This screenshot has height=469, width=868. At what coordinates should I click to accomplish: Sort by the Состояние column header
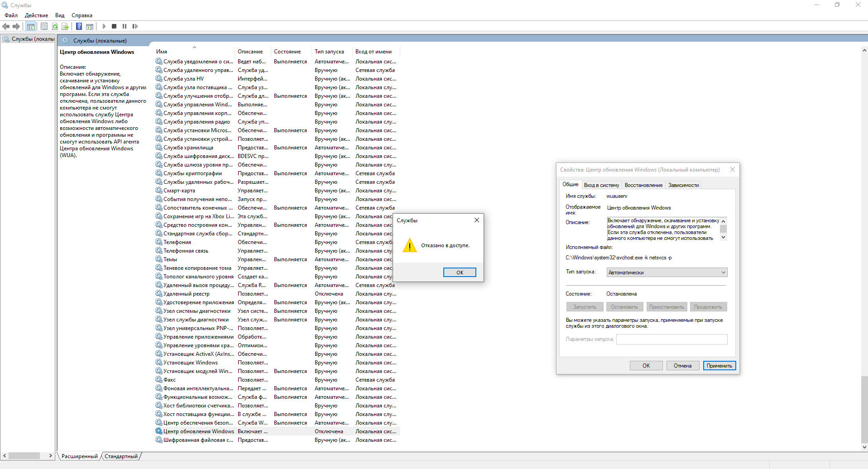point(292,52)
